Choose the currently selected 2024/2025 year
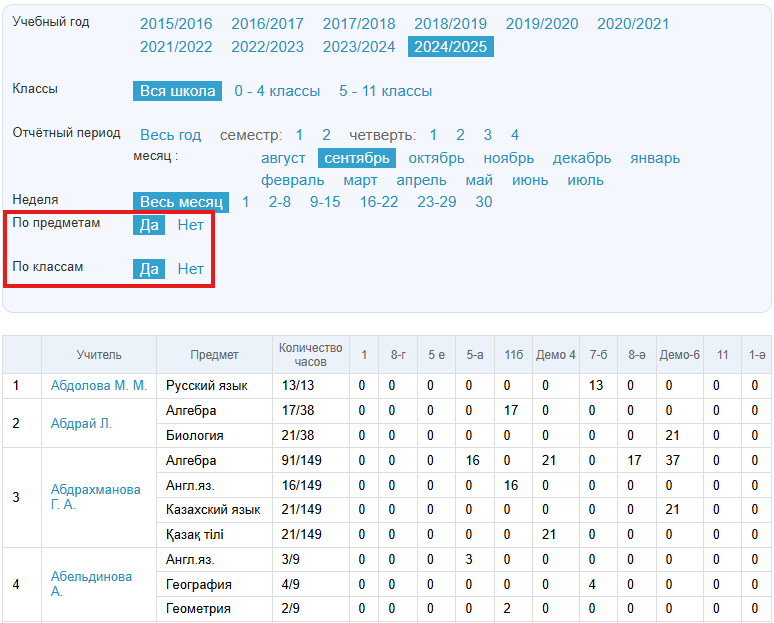The image size is (774, 623). (x=450, y=46)
